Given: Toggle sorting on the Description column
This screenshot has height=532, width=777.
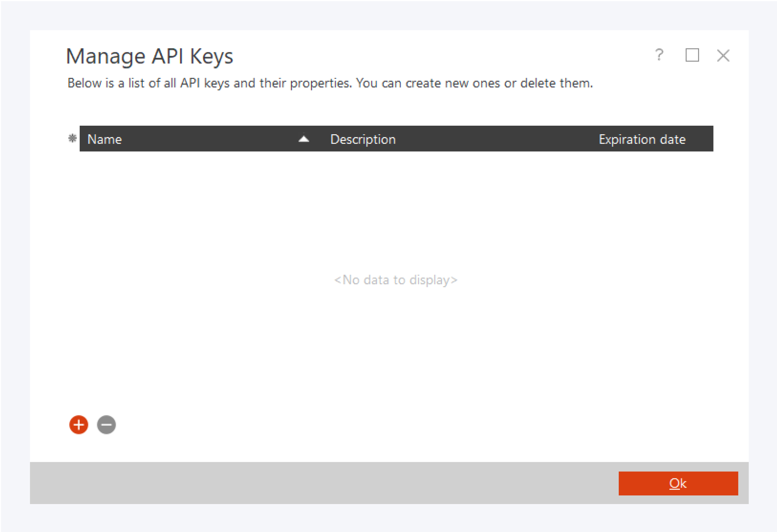Looking at the screenshot, I should [362, 139].
